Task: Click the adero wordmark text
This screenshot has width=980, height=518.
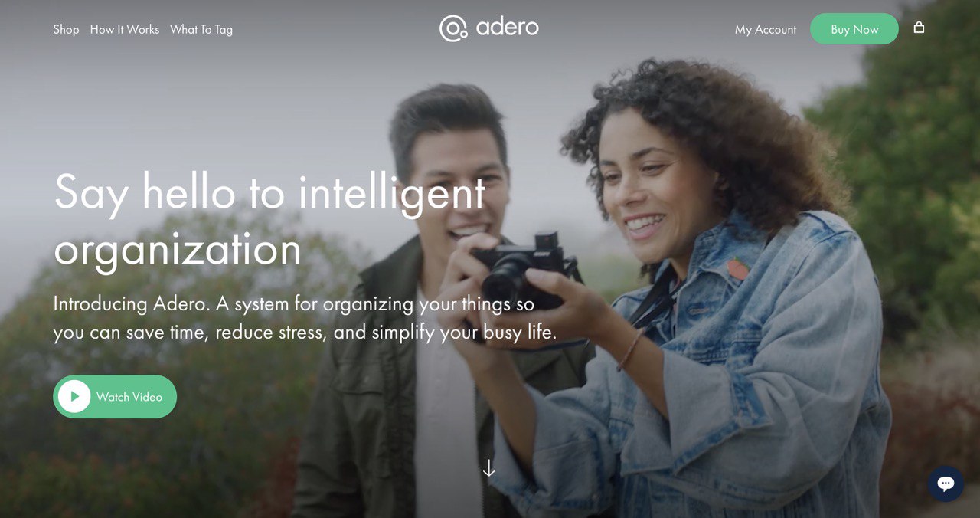Action: click(x=507, y=28)
